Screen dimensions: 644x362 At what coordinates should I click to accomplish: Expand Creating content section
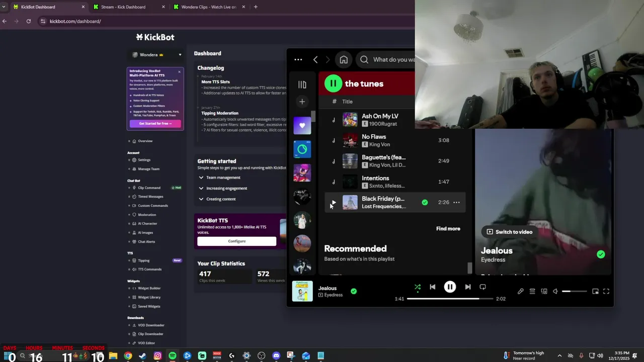(217, 199)
